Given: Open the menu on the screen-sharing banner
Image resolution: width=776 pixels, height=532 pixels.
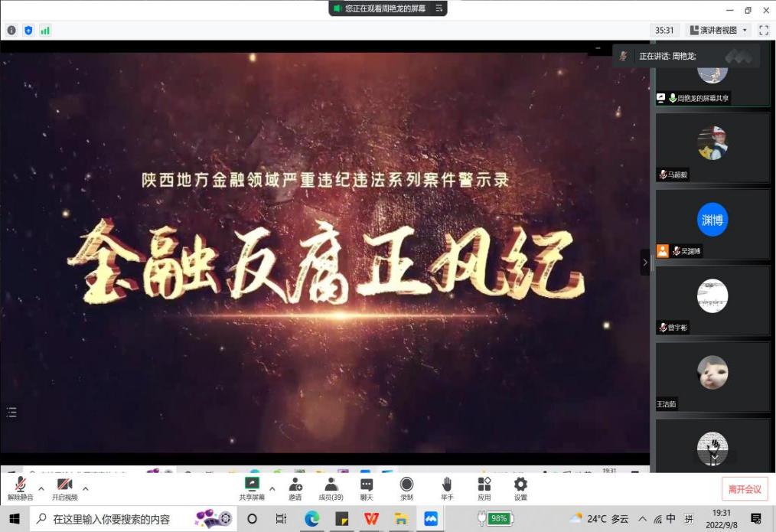Looking at the screenshot, I should [x=439, y=8].
